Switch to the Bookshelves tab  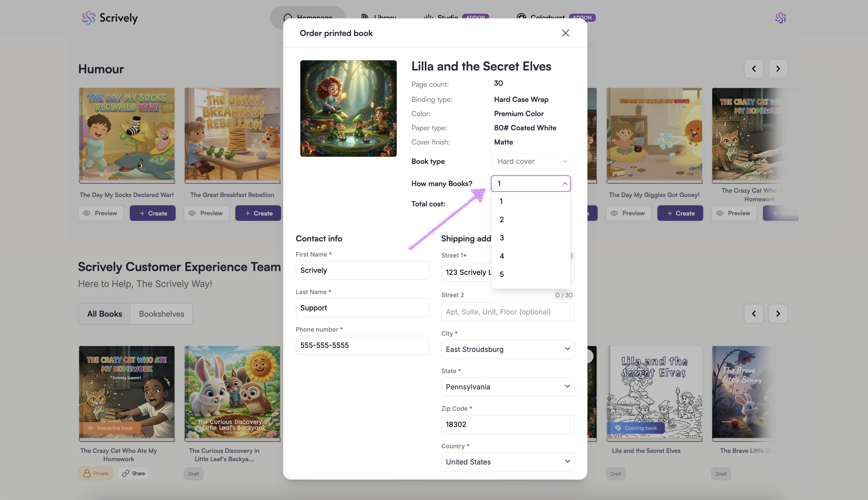click(x=161, y=314)
